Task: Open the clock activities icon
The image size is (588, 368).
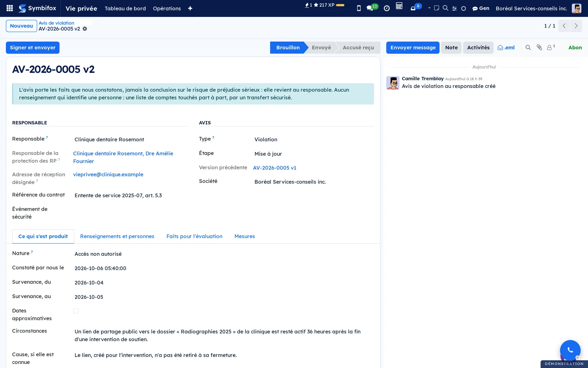Action: (x=387, y=8)
